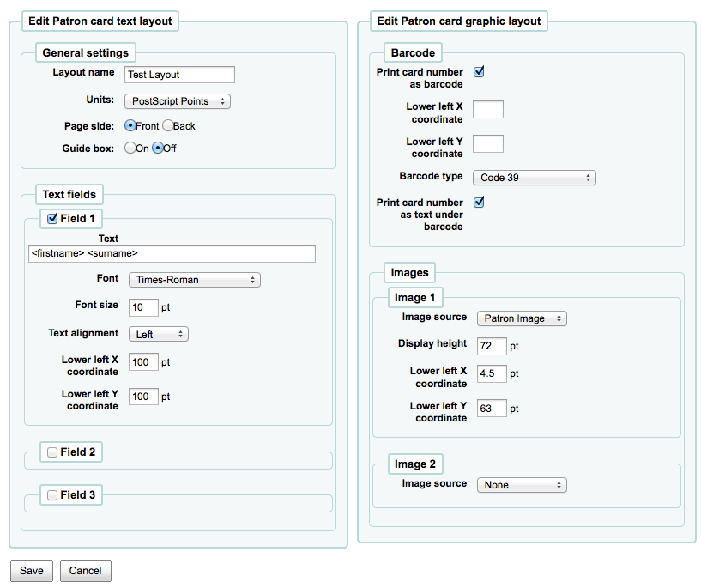Viewport: 701px width, 588px height.
Task: Select Guide box Off radio button
Action: [158, 148]
